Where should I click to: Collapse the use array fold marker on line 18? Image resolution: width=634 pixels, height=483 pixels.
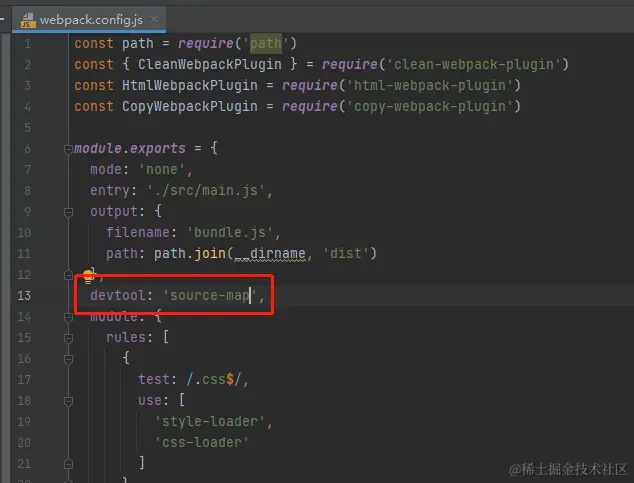(68, 401)
